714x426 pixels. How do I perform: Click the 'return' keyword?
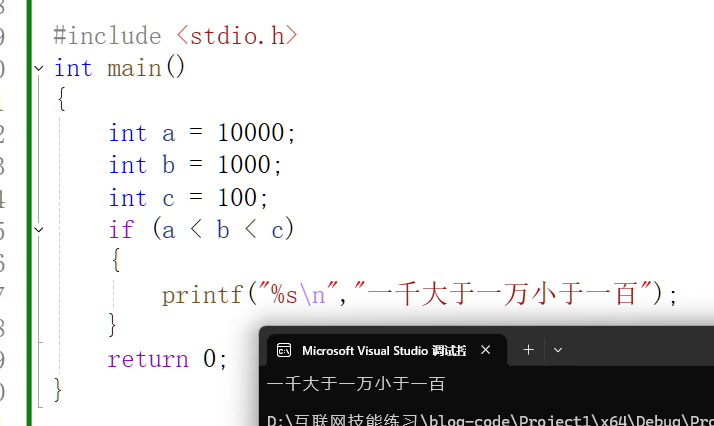click(x=148, y=360)
